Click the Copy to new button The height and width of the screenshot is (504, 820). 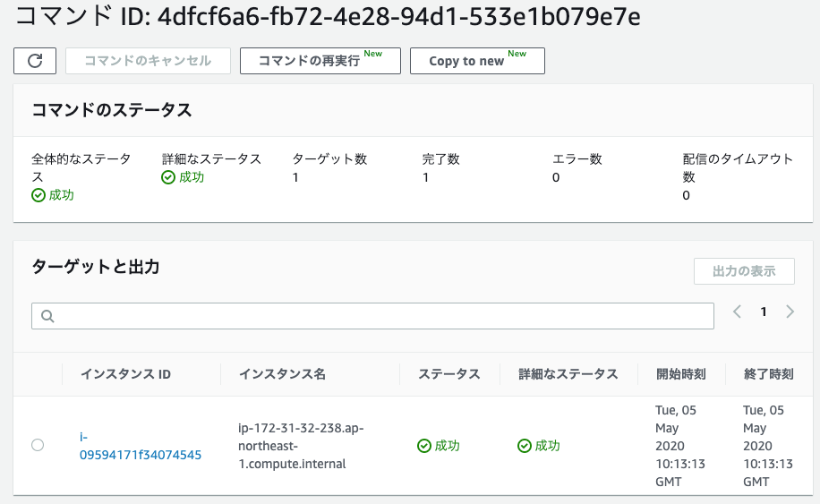[x=477, y=61]
